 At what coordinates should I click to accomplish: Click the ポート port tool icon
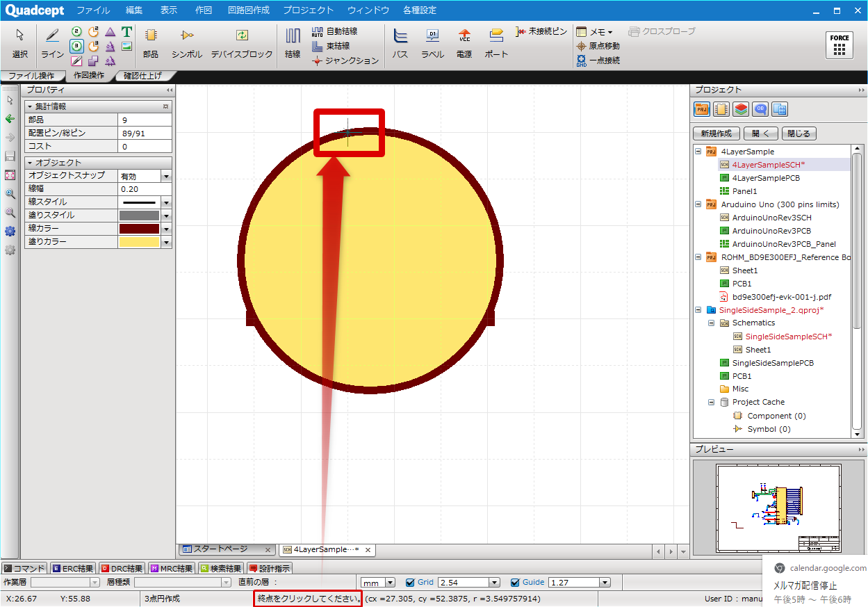(496, 35)
